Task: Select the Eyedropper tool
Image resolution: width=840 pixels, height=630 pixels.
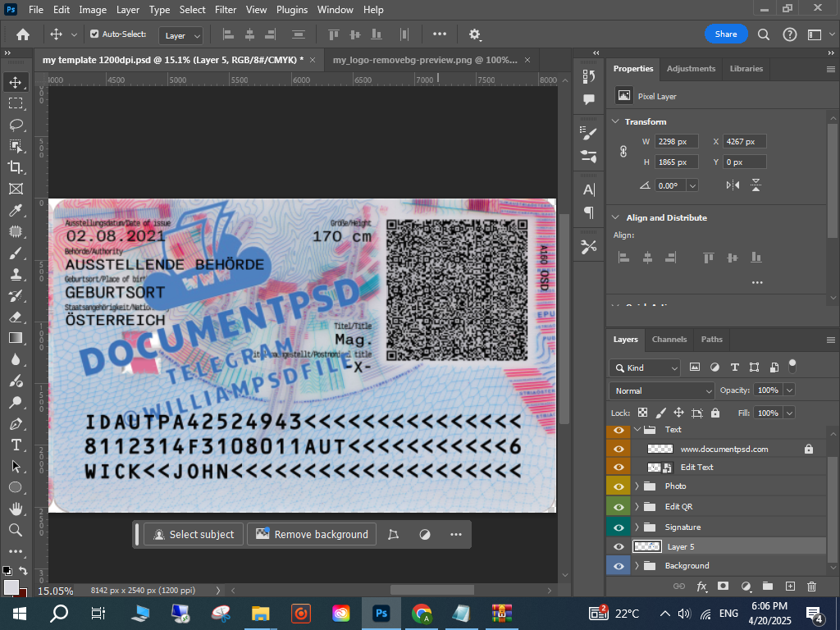Action: point(16,210)
